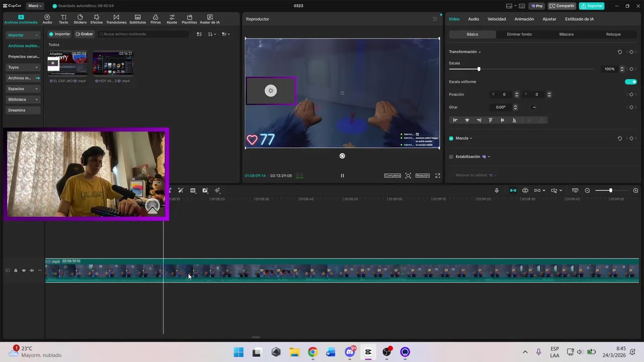Switch to the Audio properties tab

(473, 19)
